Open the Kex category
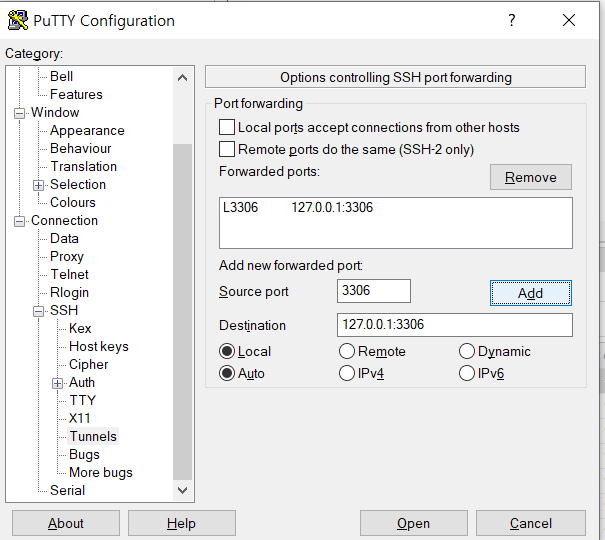 pos(80,328)
